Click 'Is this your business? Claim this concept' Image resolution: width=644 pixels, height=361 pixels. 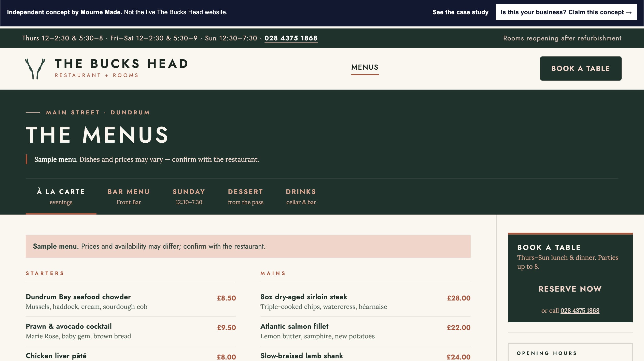coord(566,12)
